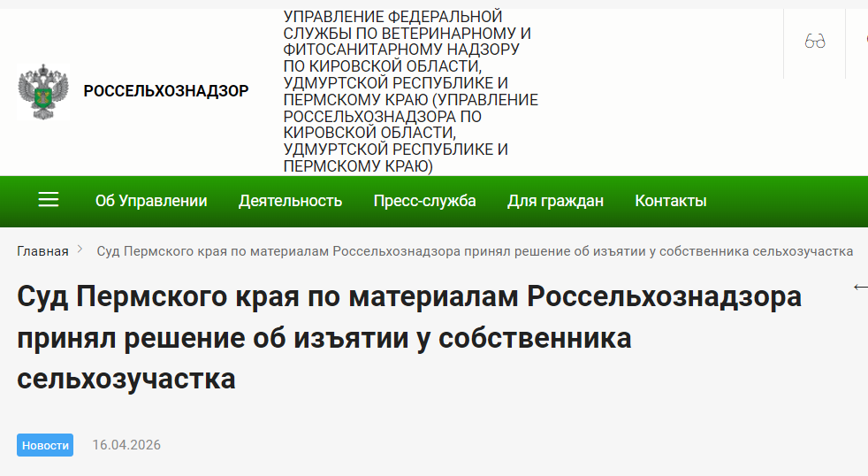868x476 pixels.
Task: Click the 'РОССЕЛЬХОЗНАДЗОР' site title
Action: 166,91
